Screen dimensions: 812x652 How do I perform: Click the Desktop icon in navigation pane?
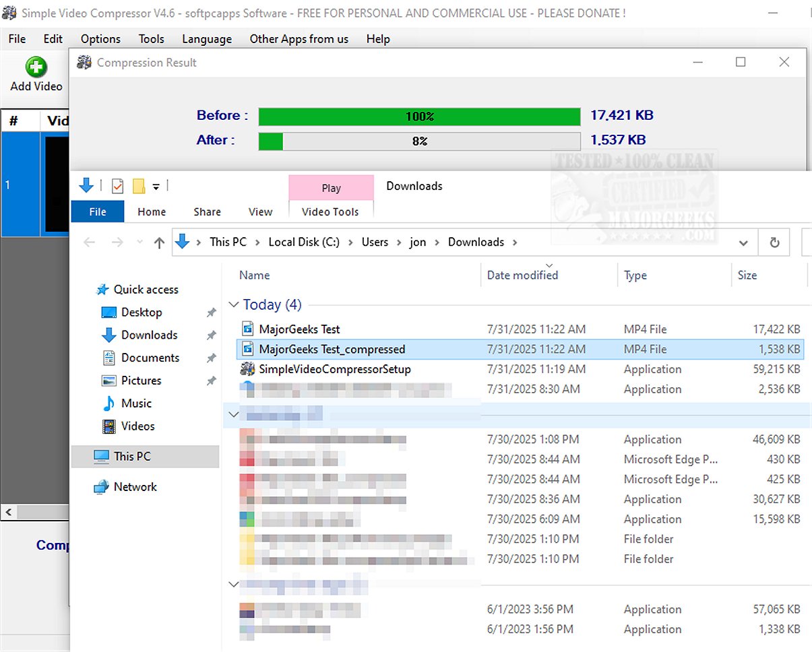[x=109, y=313]
